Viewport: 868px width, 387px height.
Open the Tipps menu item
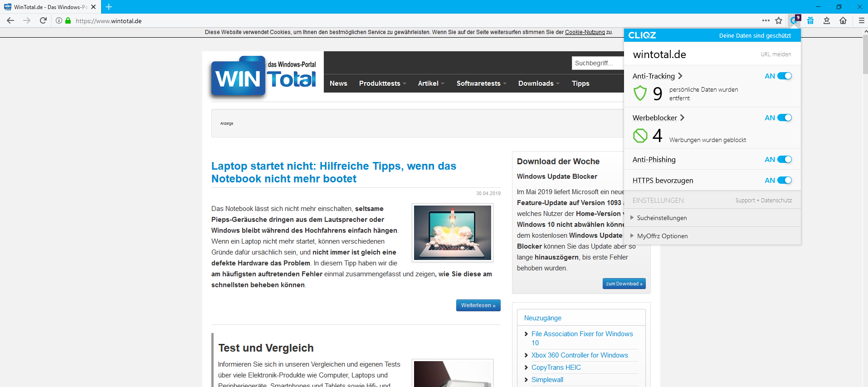[x=580, y=83]
